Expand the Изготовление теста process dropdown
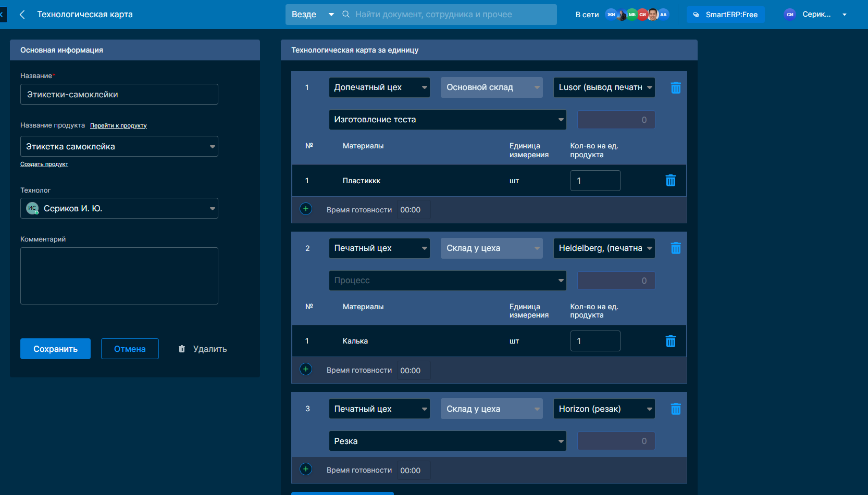This screenshot has width=868, height=495. click(x=447, y=120)
